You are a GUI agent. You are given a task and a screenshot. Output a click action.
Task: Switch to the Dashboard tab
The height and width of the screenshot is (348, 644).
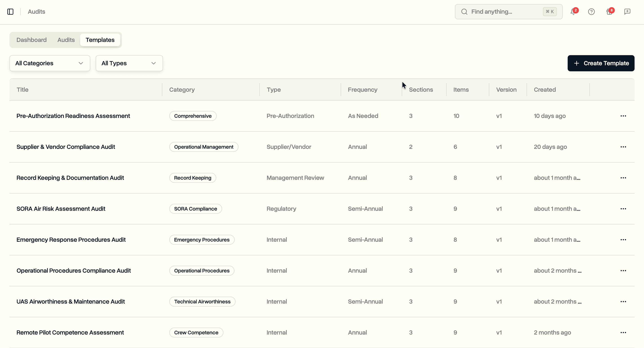click(x=31, y=40)
